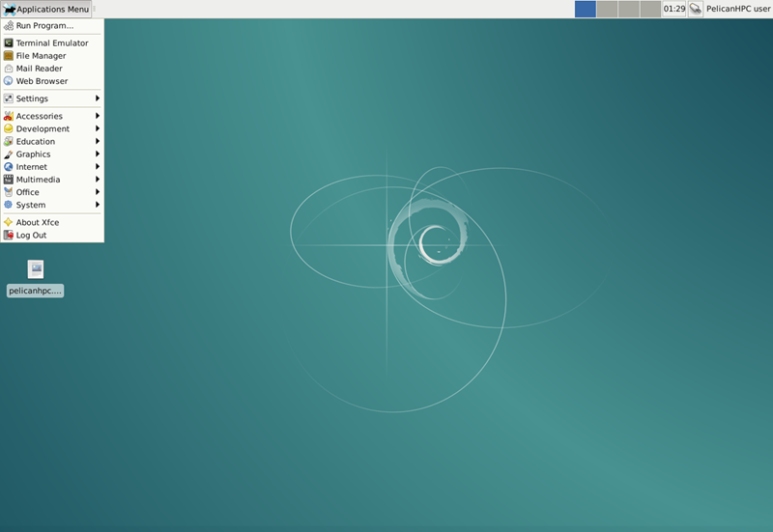Expand the Education submenu arrow
The image size is (773, 532).
(x=98, y=141)
